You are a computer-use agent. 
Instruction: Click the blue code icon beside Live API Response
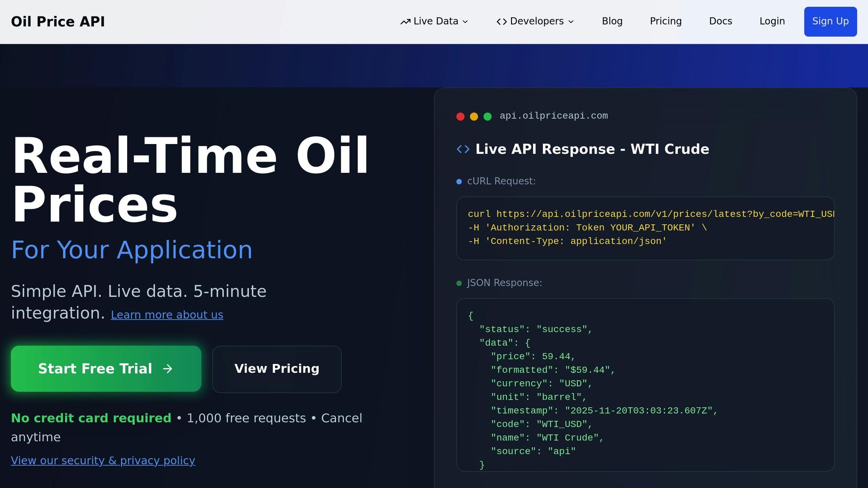point(463,149)
